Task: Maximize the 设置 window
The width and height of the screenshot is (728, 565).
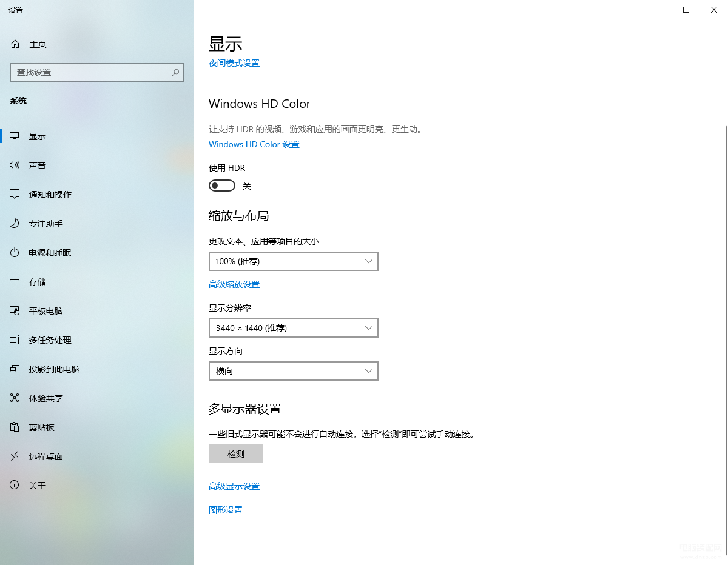Action: pos(686,10)
